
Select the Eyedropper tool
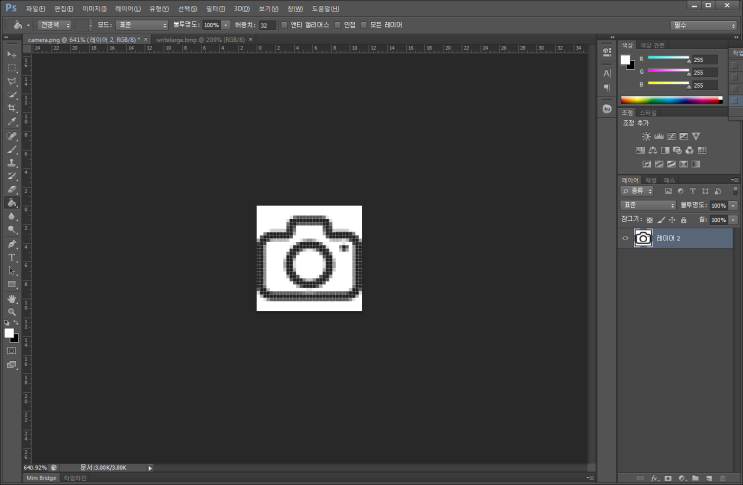pos(12,121)
